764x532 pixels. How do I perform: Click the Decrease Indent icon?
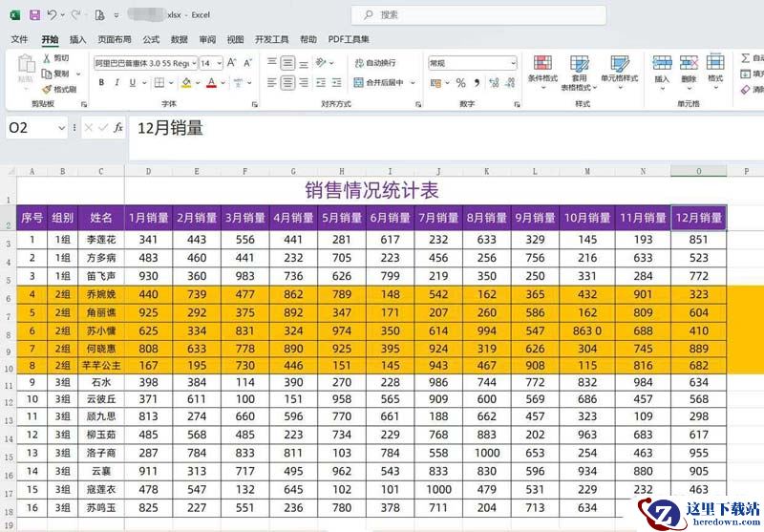pyautogui.click(x=321, y=83)
